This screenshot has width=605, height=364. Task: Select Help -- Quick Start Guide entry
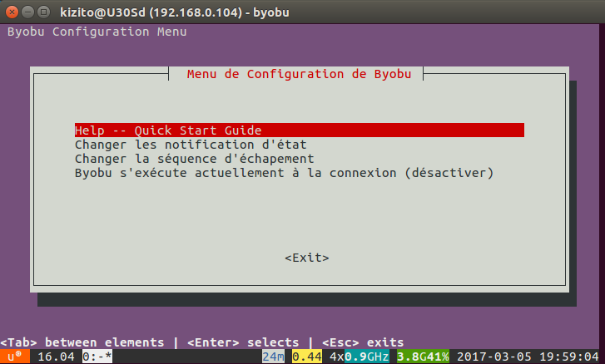click(168, 130)
